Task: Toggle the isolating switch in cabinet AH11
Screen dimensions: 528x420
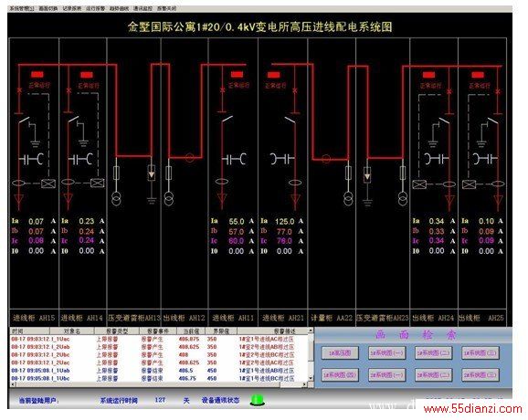Action: click(x=227, y=120)
